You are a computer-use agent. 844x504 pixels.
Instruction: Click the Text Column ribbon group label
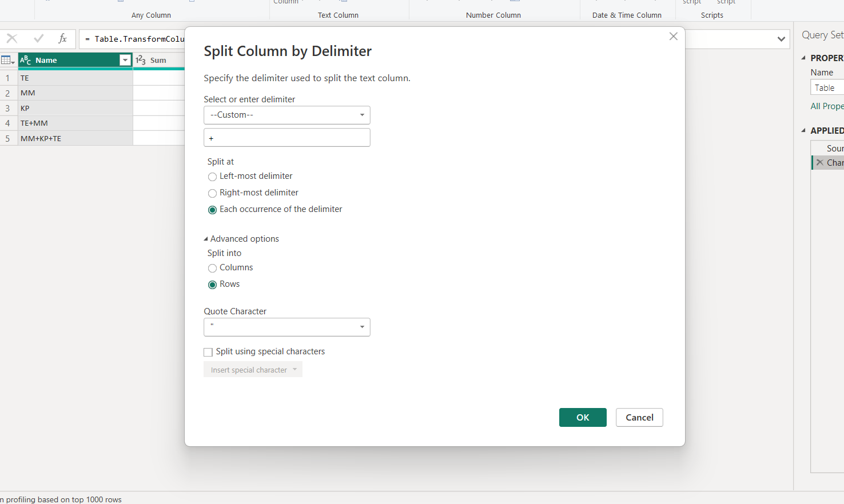338,15
